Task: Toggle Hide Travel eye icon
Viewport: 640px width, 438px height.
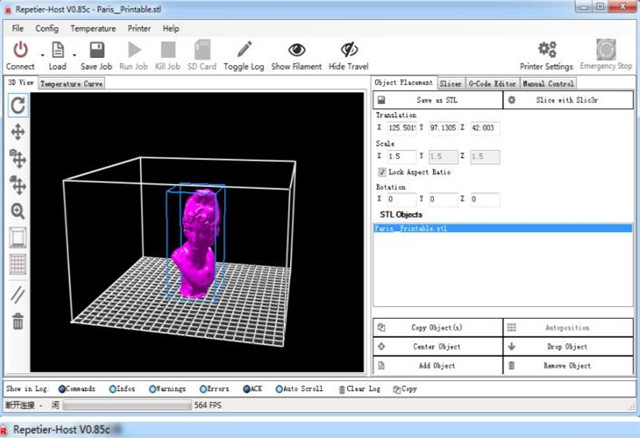Action: (348, 50)
